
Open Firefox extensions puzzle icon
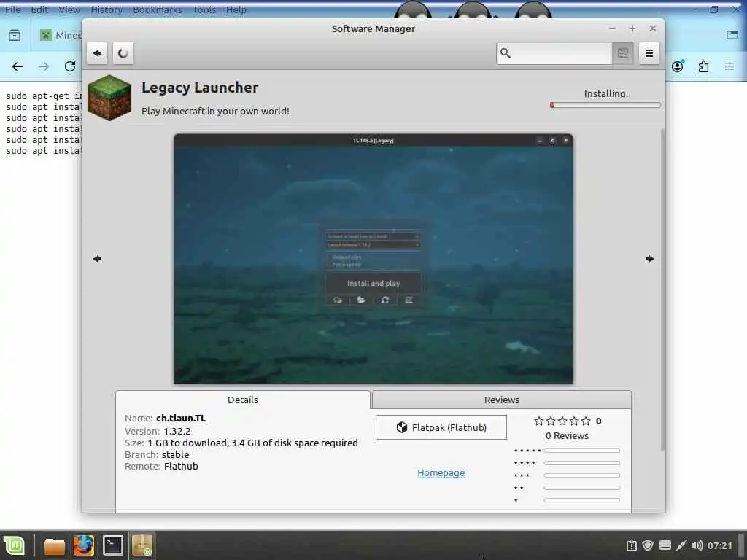point(703,66)
